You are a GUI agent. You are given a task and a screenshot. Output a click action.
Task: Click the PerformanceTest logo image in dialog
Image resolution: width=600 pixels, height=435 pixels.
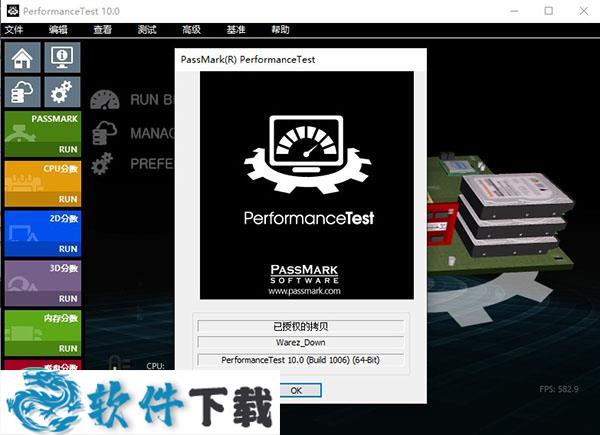[x=307, y=185]
